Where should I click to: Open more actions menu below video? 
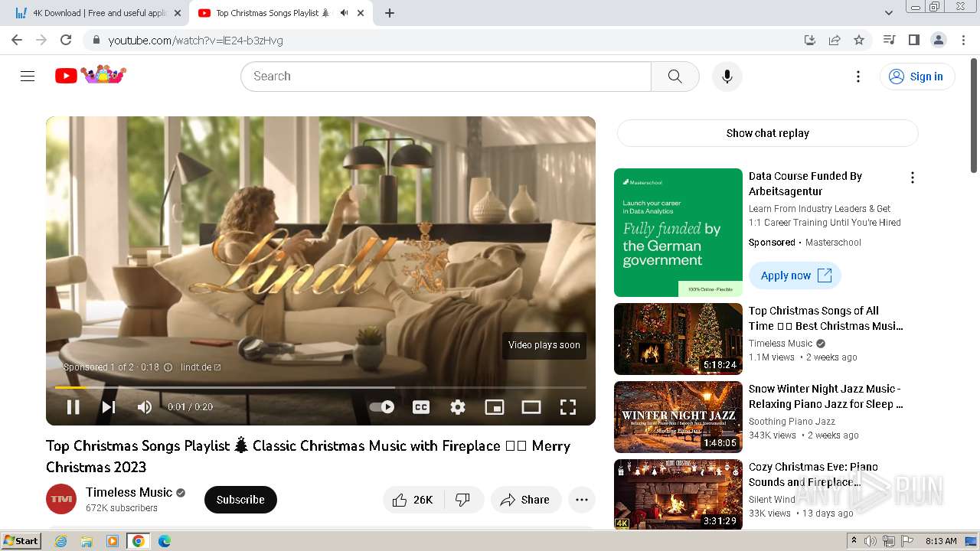pyautogui.click(x=582, y=500)
